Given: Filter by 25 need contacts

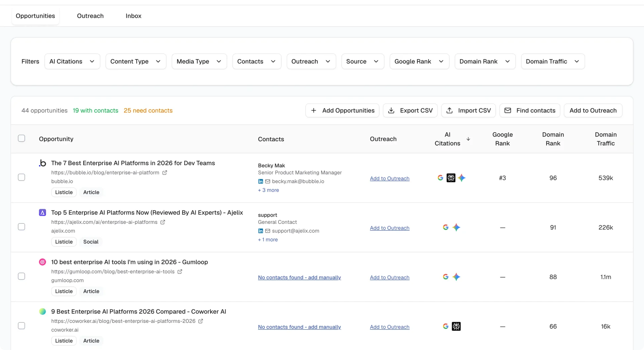Looking at the screenshot, I should tap(148, 110).
